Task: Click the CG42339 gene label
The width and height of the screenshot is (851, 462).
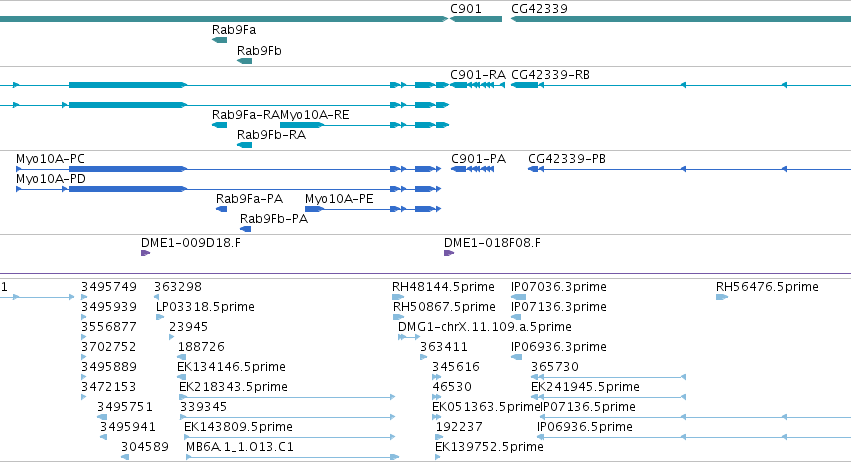Action: coord(539,9)
